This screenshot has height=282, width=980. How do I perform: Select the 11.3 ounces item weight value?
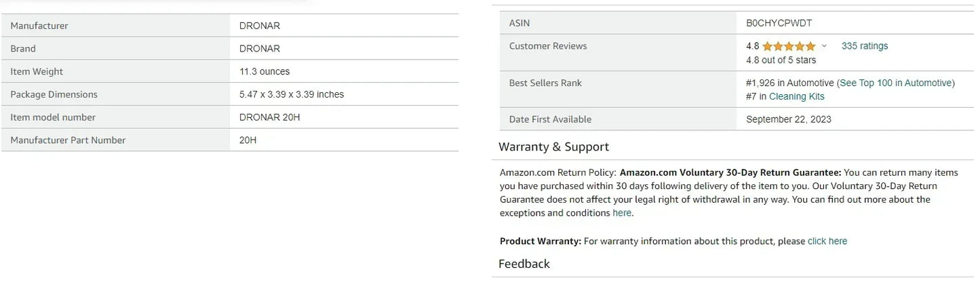coord(264,72)
